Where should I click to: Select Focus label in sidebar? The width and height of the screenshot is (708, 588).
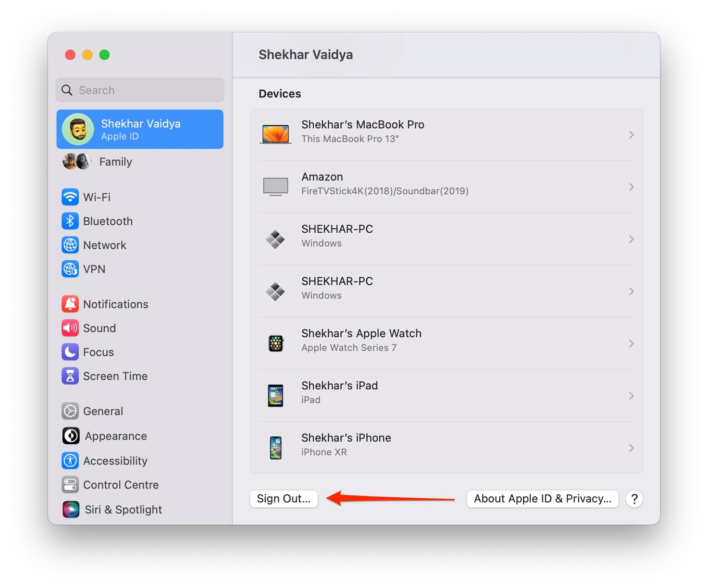point(99,352)
